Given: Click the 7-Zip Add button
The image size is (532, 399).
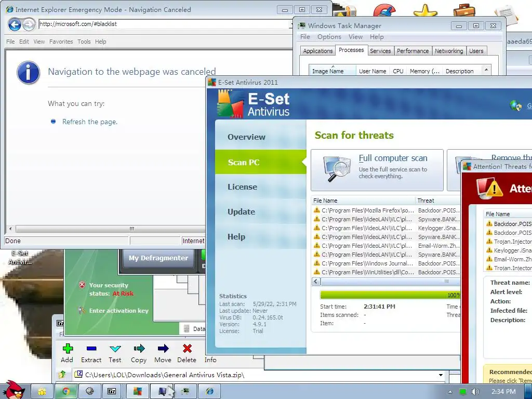Looking at the screenshot, I should pos(67,353).
